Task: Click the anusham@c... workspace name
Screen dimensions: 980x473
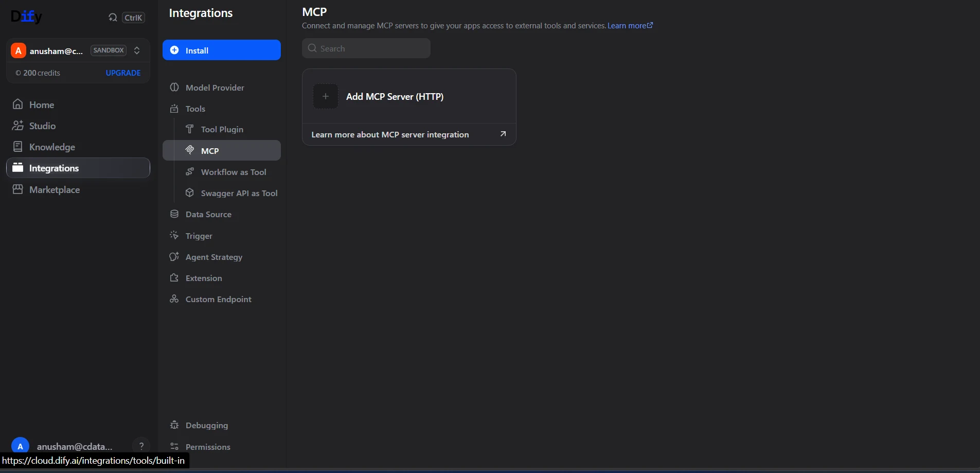Action: [x=56, y=51]
